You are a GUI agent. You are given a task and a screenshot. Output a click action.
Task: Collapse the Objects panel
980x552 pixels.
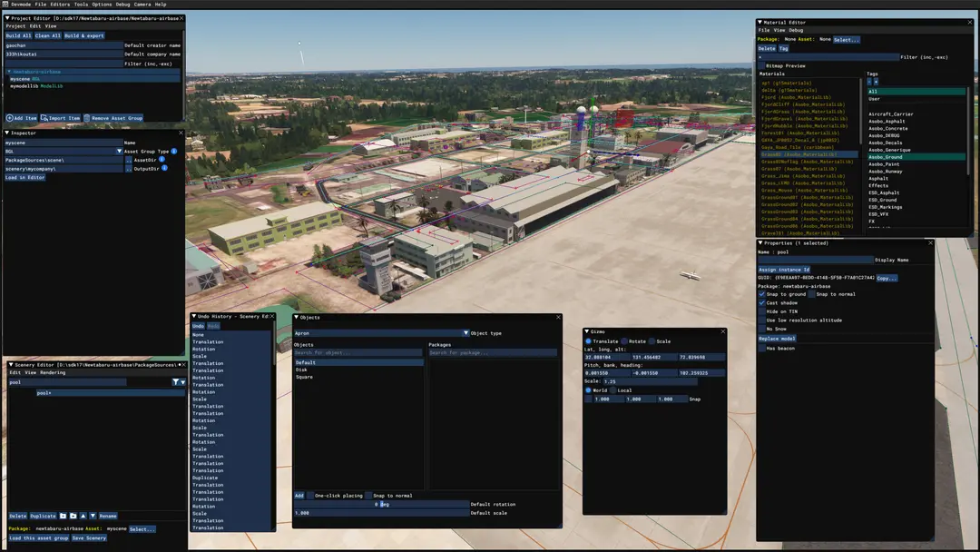coord(297,317)
